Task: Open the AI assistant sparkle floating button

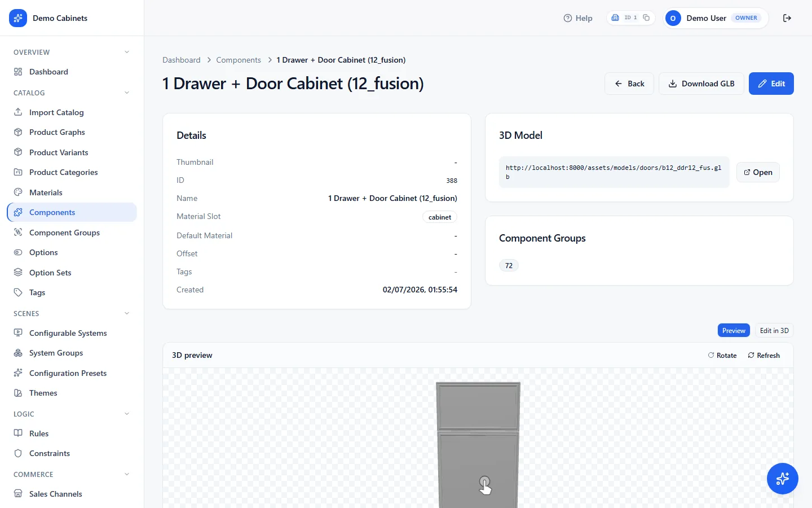Action: pyautogui.click(x=783, y=479)
